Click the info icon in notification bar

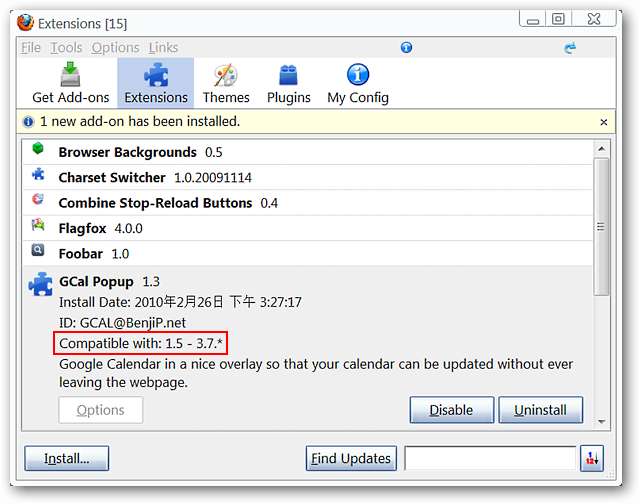28,122
